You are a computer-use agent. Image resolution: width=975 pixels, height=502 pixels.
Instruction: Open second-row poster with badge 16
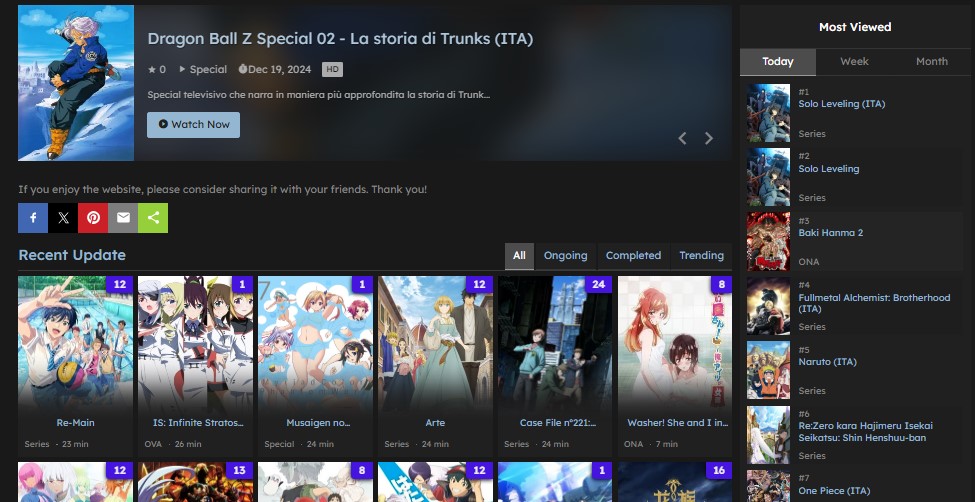point(675,481)
